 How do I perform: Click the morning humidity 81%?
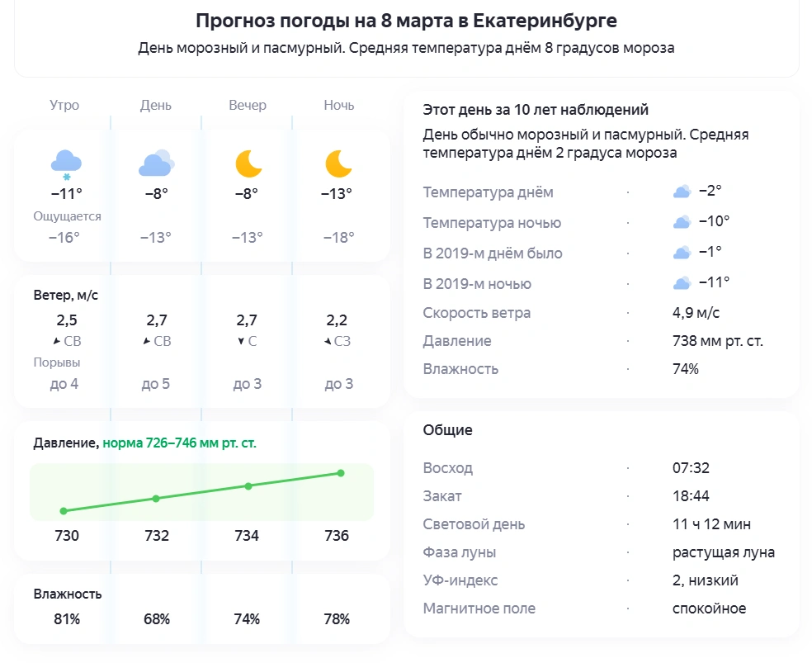tap(67, 619)
